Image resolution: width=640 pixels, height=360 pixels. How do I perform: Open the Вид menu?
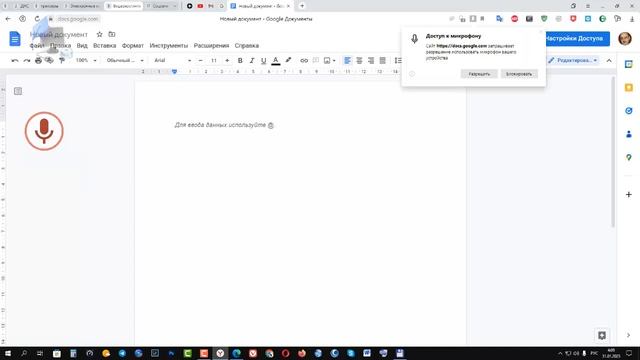click(x=82, y=46)
